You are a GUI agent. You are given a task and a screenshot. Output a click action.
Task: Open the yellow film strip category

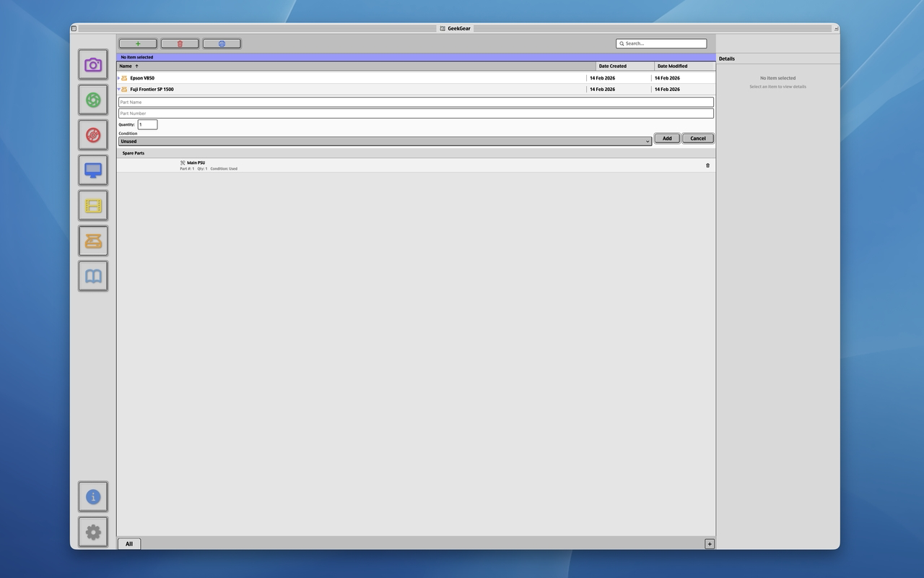pos(93,206)
